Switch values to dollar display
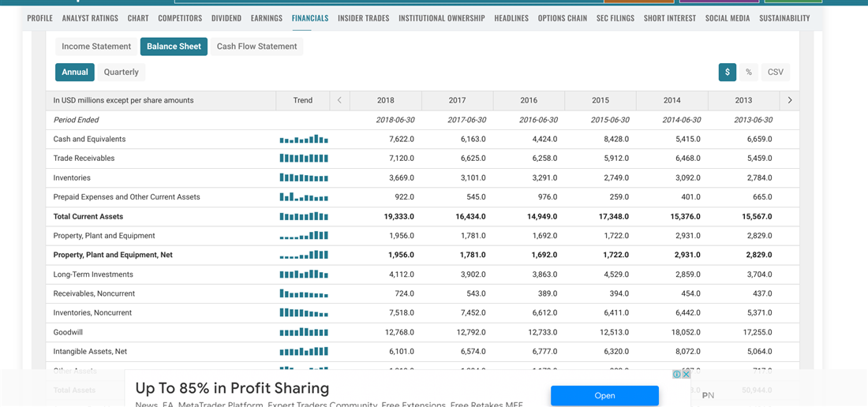Viewport: 868px width, 407px height. tap(727, 72)
